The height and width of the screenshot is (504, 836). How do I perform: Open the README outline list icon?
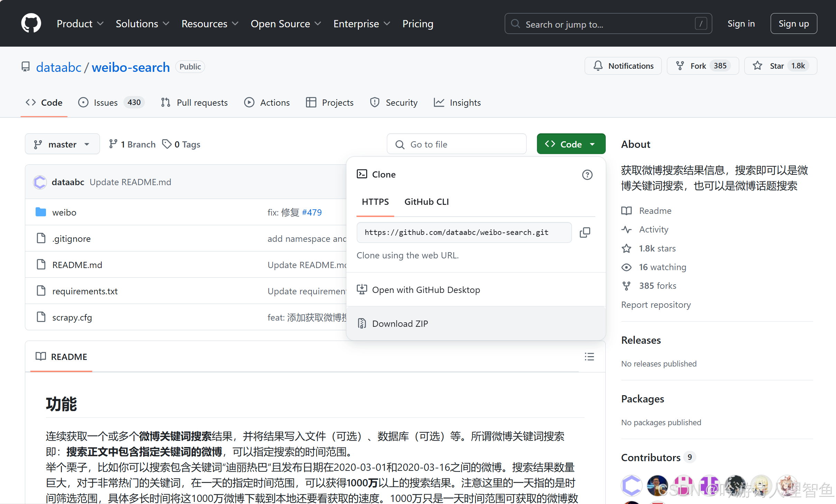[x=589, y=357]
